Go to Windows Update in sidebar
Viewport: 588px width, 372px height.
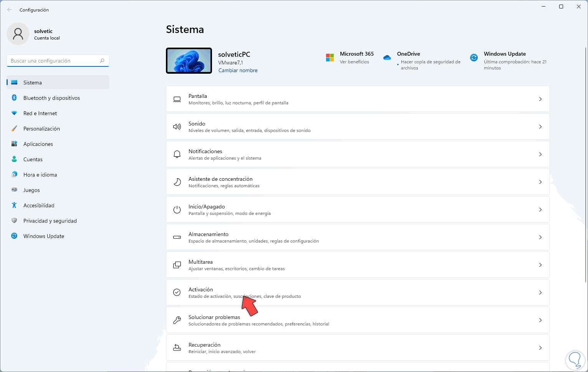point(43,236)
